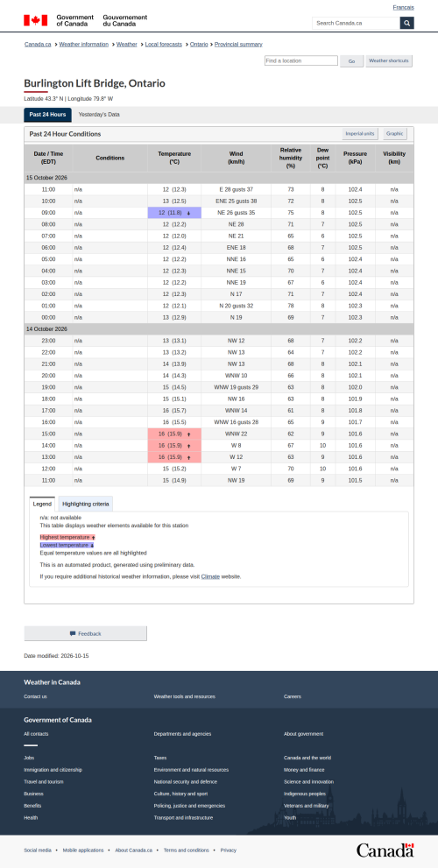Click the Temperature (°C) column header

tap(174, 158)
